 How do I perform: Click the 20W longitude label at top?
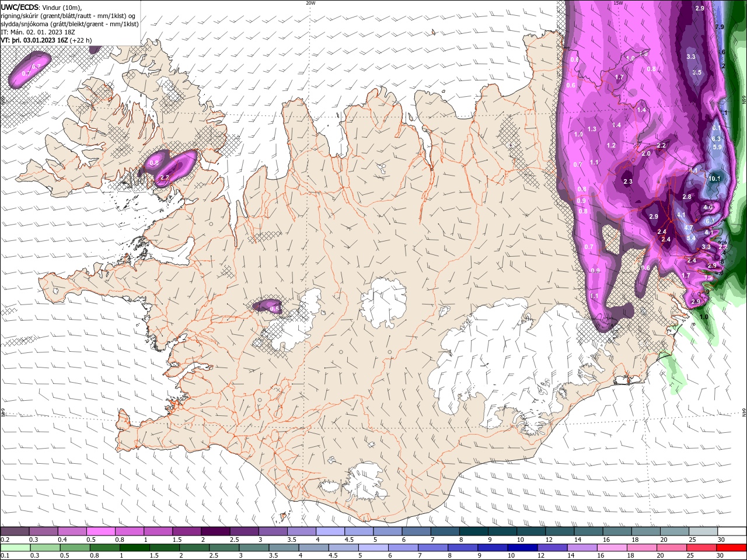point(310,2)
